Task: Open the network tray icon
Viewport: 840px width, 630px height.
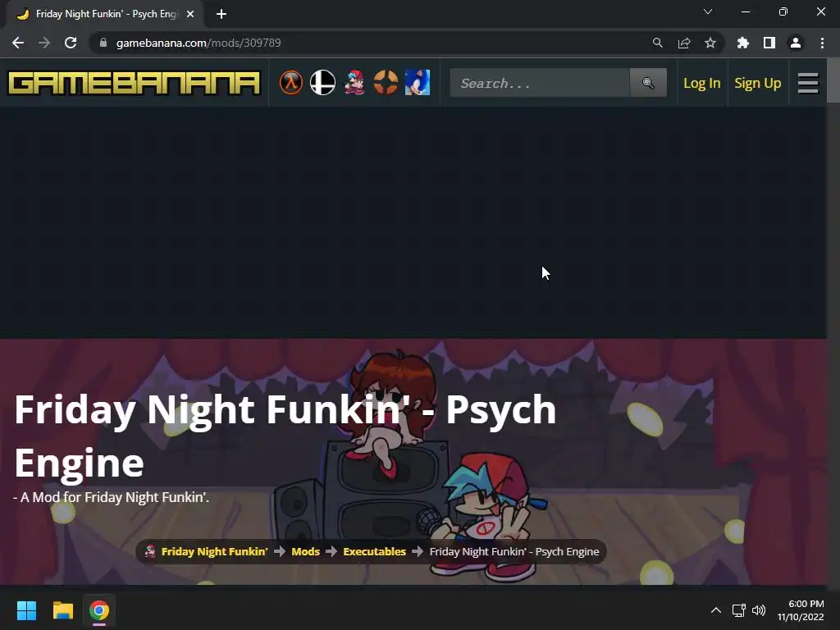Action: click(739, 610)
